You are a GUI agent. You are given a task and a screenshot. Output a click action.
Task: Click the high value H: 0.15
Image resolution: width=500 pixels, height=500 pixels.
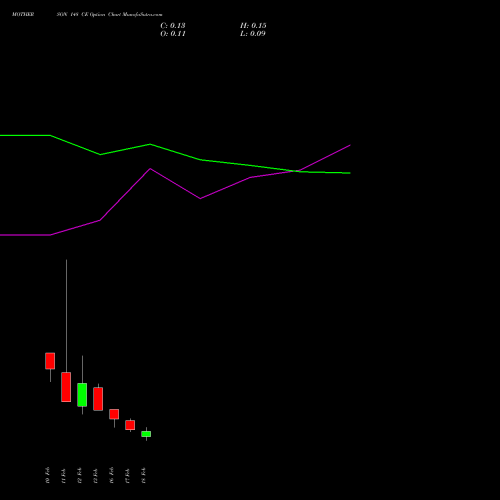tap(253, 26)
